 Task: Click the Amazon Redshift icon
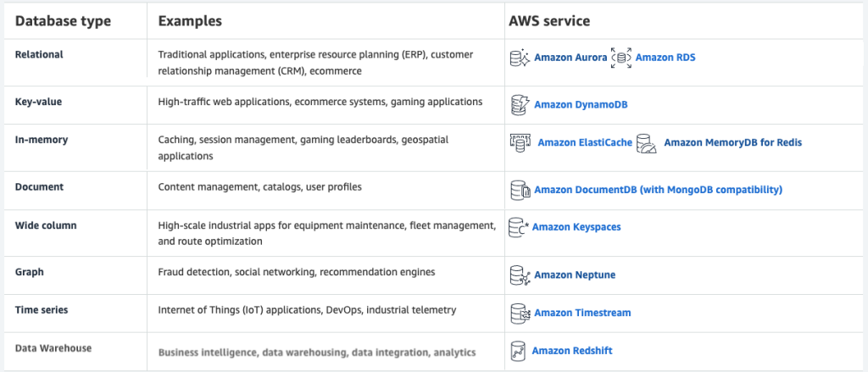pos(518,350)
